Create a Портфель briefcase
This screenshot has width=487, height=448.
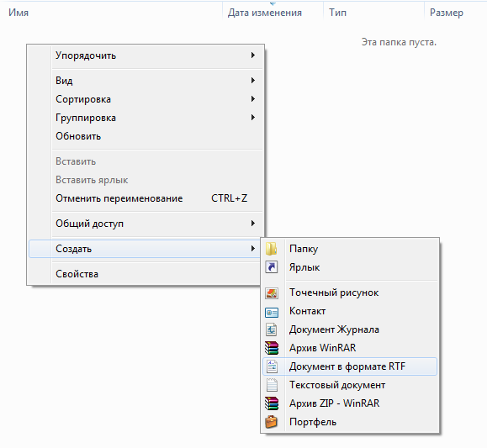350,422
